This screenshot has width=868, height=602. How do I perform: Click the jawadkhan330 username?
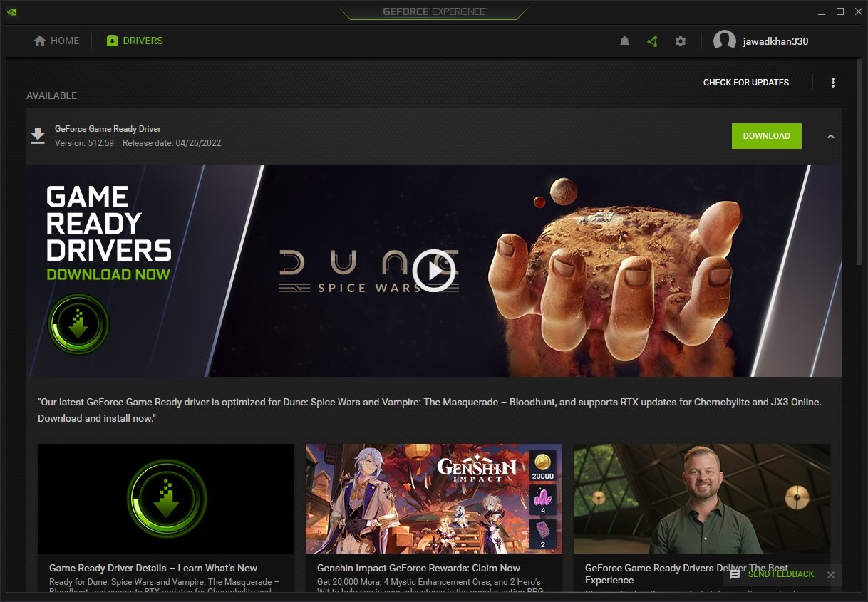775,41
